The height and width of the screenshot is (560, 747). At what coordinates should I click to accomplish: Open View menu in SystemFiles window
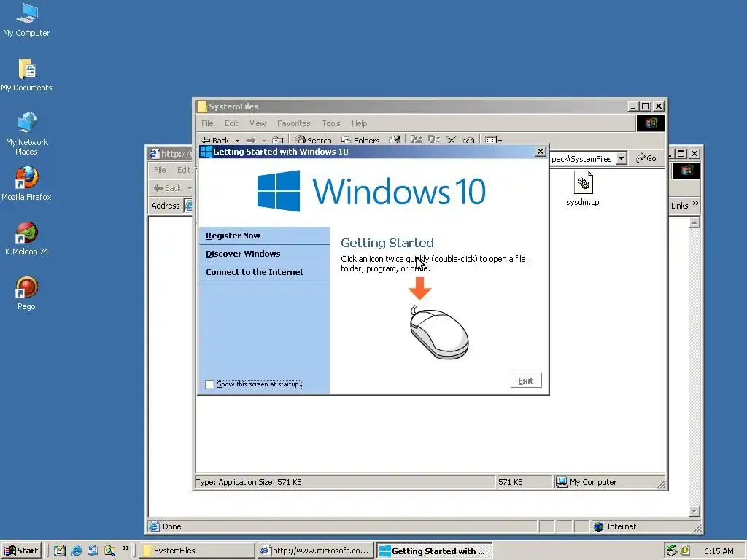(x=258, y=123)
